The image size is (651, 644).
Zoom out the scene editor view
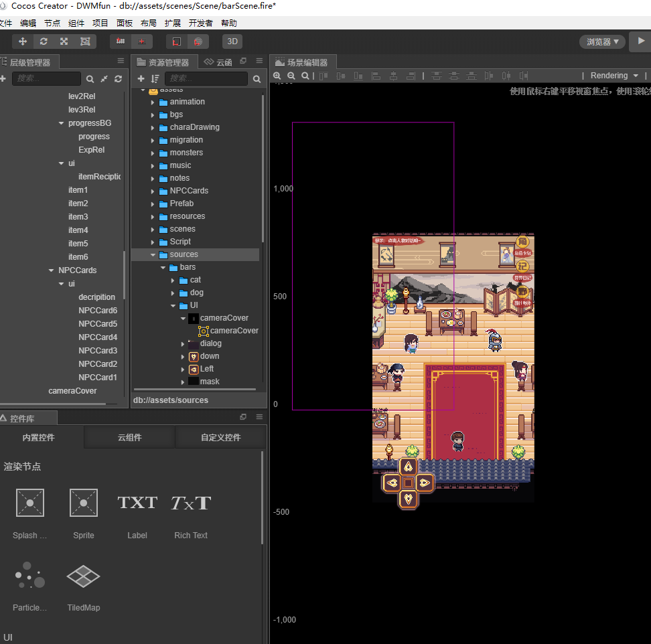tap(291, 76)
